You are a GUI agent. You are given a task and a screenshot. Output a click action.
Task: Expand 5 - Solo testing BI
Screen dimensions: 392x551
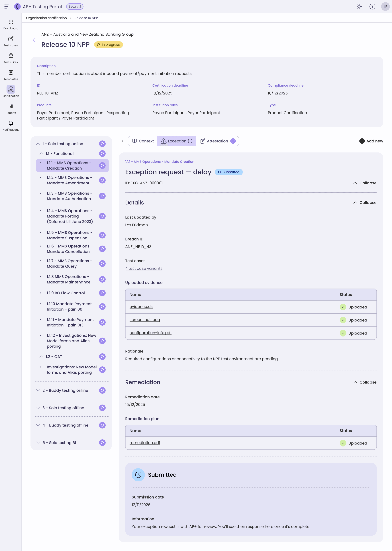pyautogui.click(x=38, y=443)
